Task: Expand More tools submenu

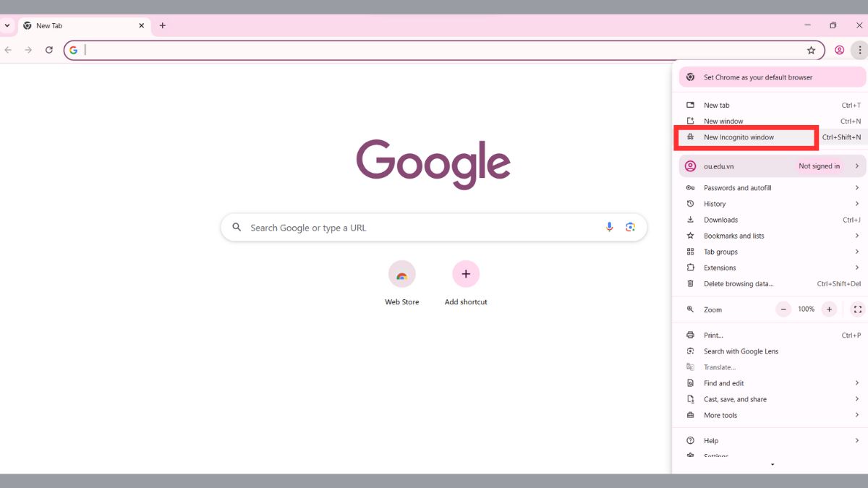Action: pos(772,415)
